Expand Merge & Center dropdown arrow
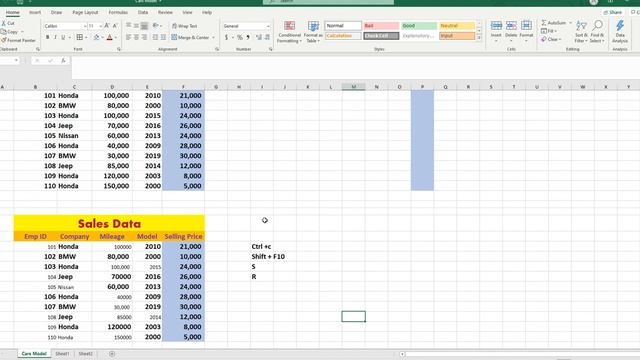Viewport: 640px width, 360px height. [213, 38]
